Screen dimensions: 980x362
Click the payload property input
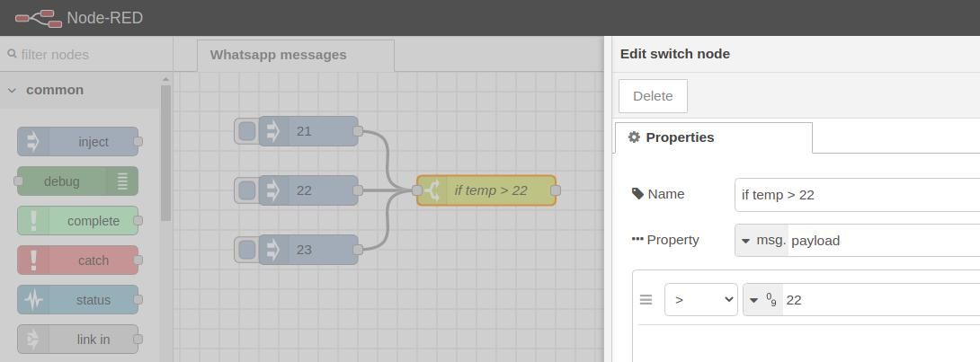[x=885, y=241]
